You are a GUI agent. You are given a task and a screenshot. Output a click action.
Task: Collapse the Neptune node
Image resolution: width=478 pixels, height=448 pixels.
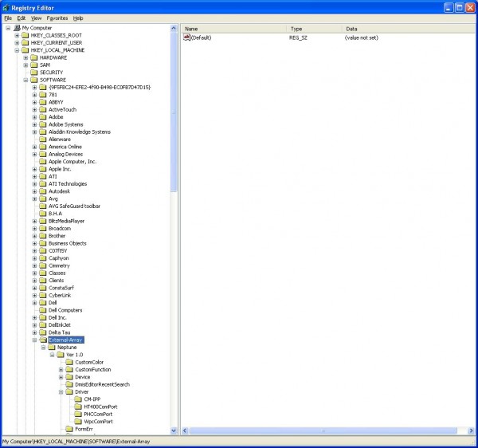[44, 348]
